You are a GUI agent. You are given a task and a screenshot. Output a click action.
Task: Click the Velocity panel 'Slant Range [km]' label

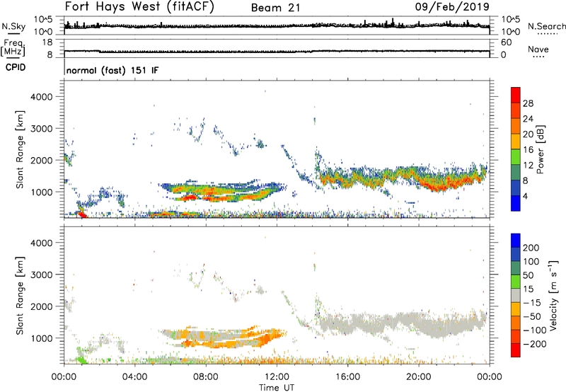20,296
